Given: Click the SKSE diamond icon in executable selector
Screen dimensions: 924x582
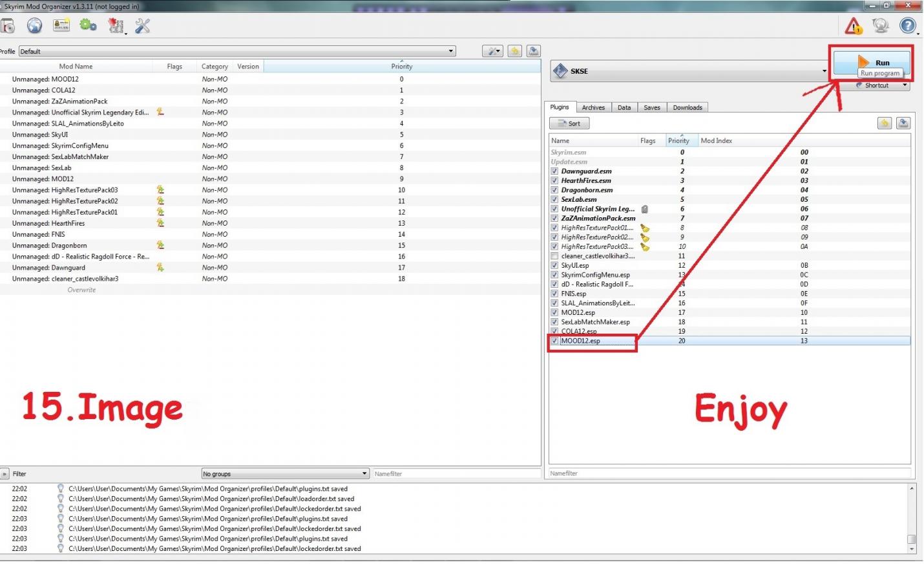Looking at the screenshot, I should pyautogui.click(x=560, y=71).
